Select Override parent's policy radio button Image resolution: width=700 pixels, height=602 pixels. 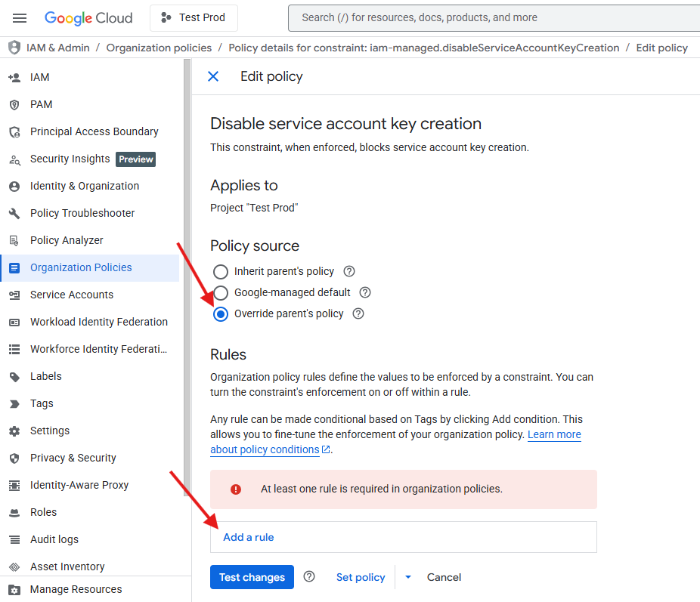tap(221, 314)
